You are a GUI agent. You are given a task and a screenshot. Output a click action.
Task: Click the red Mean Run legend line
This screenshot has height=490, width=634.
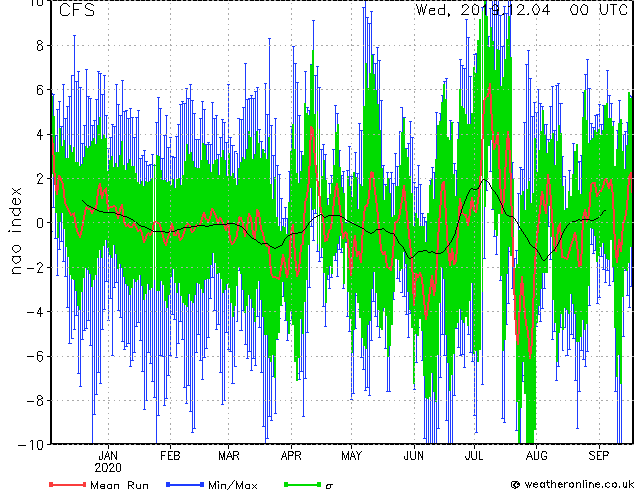pyautogui.click(x=68, y=484)
